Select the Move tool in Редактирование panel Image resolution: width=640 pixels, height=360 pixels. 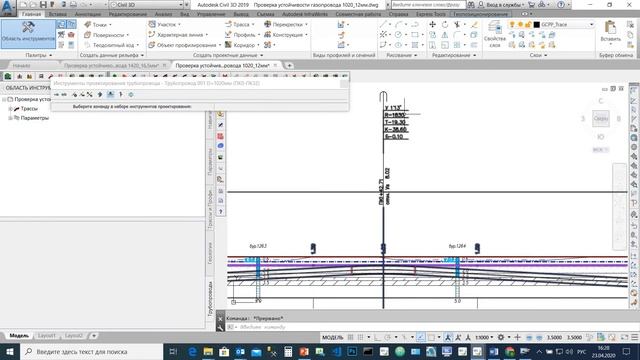pos(433,24)
